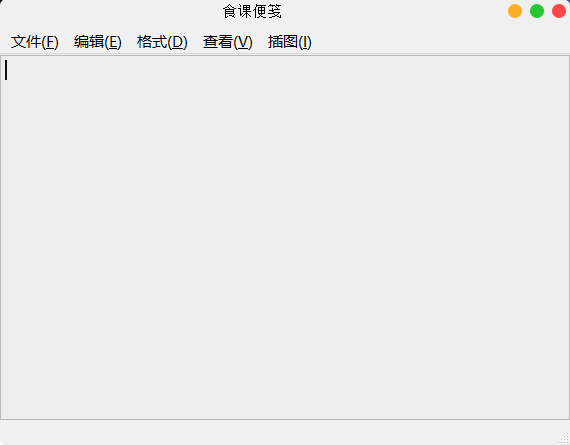Open the 格式(D) menu
570x445 pixels.
(162, 42)
